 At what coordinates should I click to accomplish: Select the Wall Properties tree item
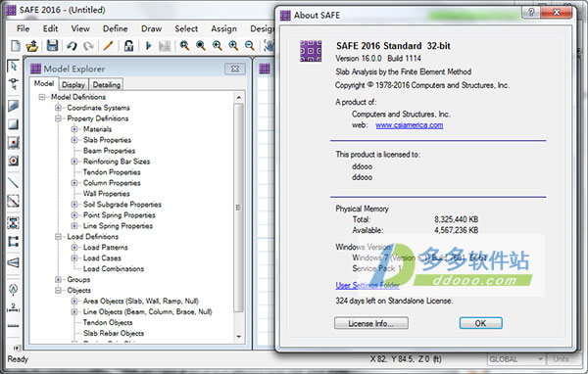click(107, 194)
